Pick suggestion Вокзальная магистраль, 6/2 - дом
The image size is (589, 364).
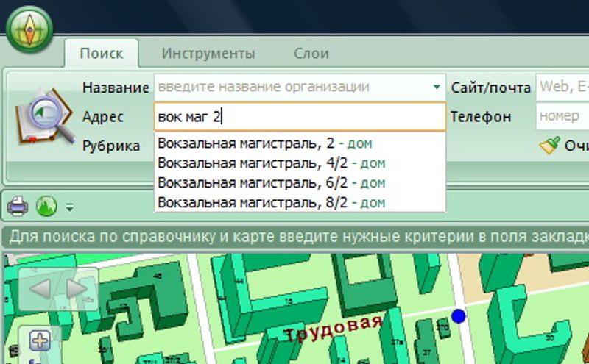(x=271, y=182)
